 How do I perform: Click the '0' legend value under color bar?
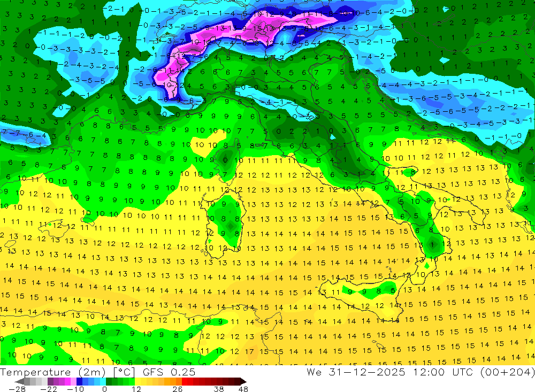pyautogui.click(x=104, y=389)
